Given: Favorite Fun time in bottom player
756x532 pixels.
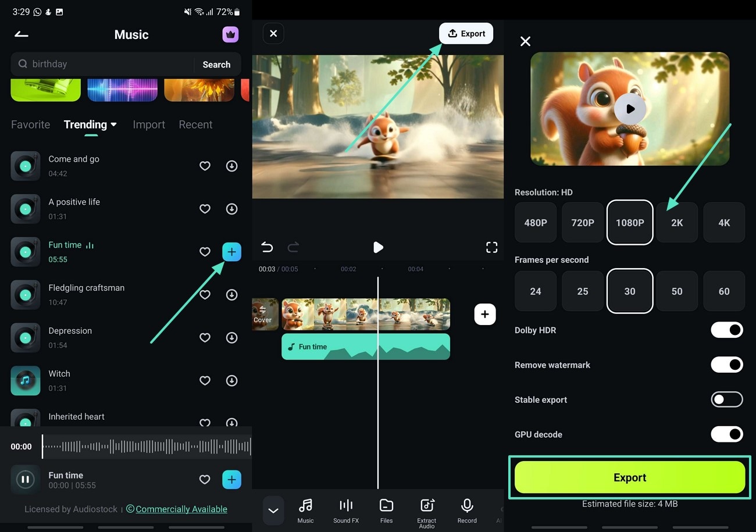Looking at the screenshot, I should pyautogui.click(x=205, y=480).
